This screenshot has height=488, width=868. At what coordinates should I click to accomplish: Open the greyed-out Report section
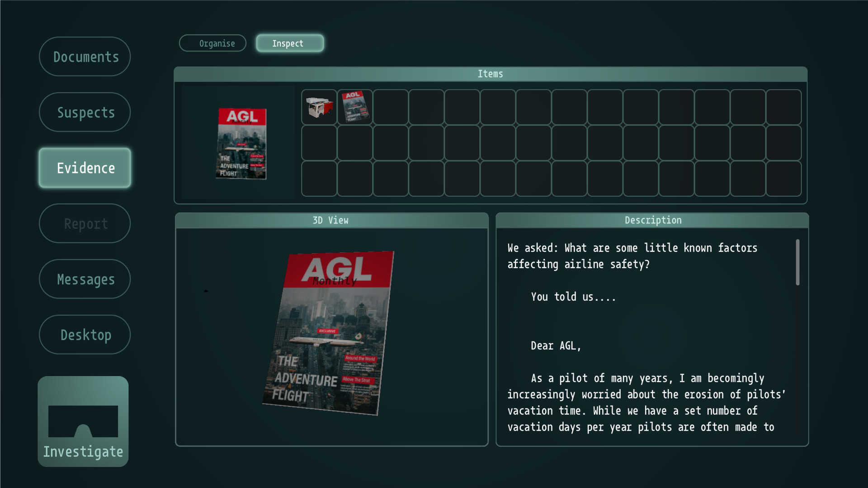click(x=85, y=223)
